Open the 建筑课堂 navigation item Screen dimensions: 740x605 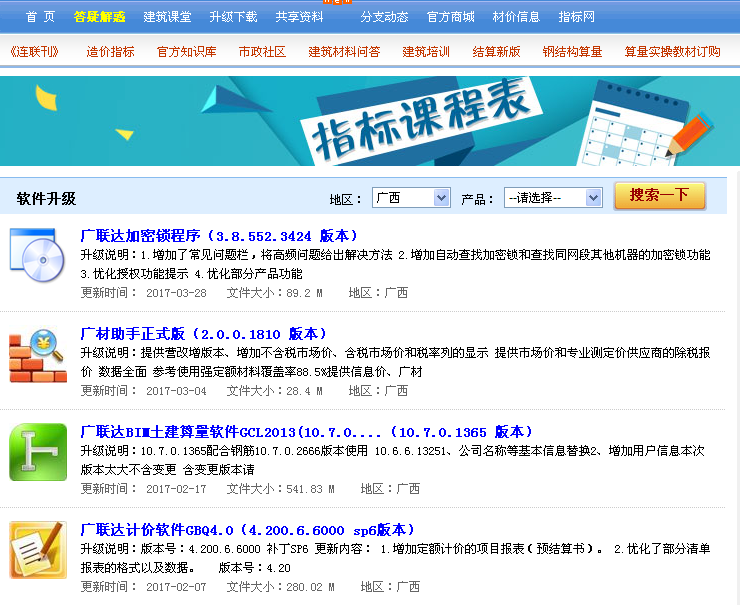click(168, 17)
